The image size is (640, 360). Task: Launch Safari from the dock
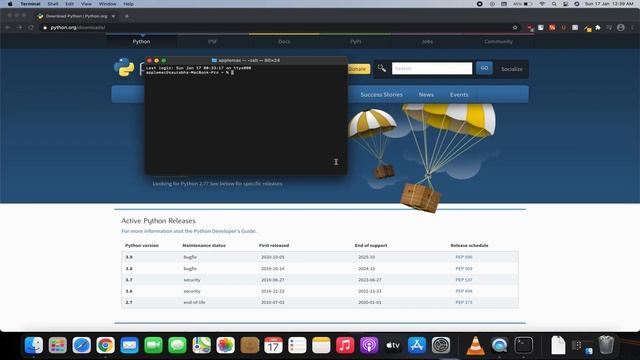click(82, 345)
